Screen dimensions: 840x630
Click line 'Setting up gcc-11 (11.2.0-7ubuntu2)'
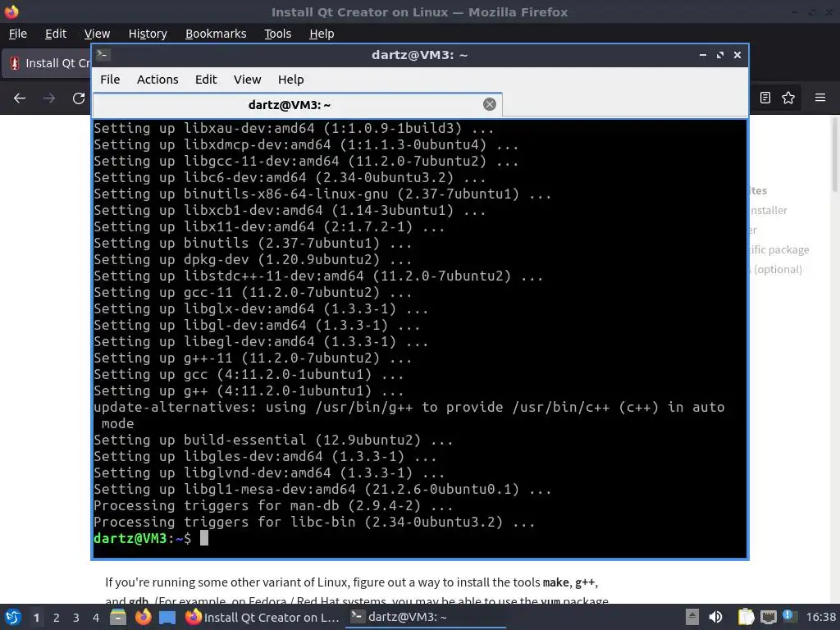[x=253, y=293]
